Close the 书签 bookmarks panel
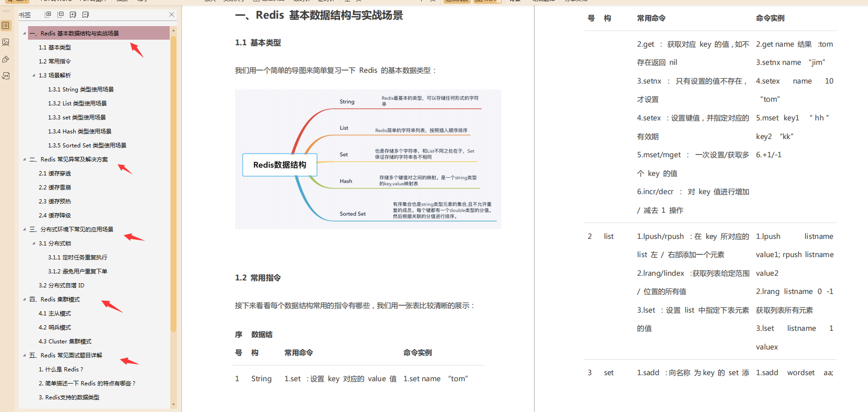Screen dimensions: 868x412 [172, 14]
